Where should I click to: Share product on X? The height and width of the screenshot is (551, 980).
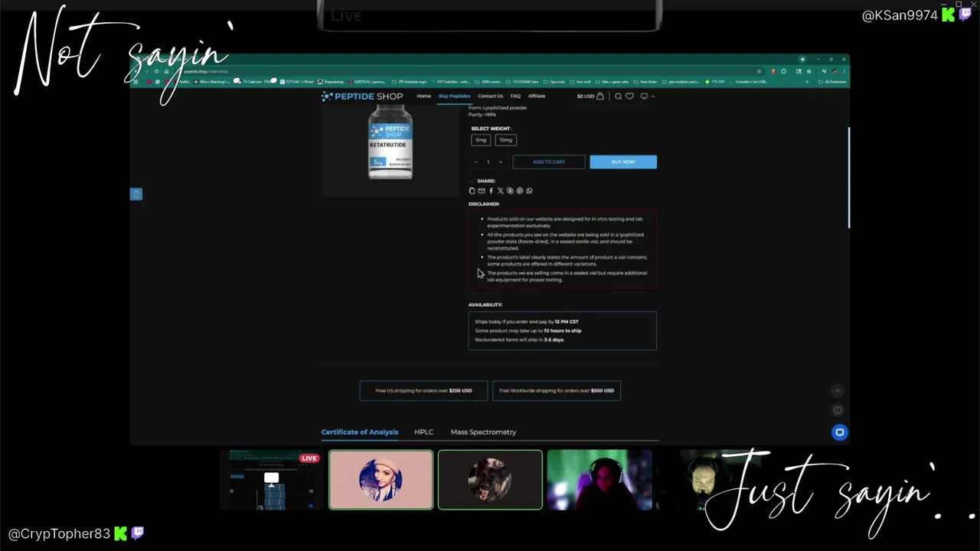pyautogui.click(x=500, y=191)
